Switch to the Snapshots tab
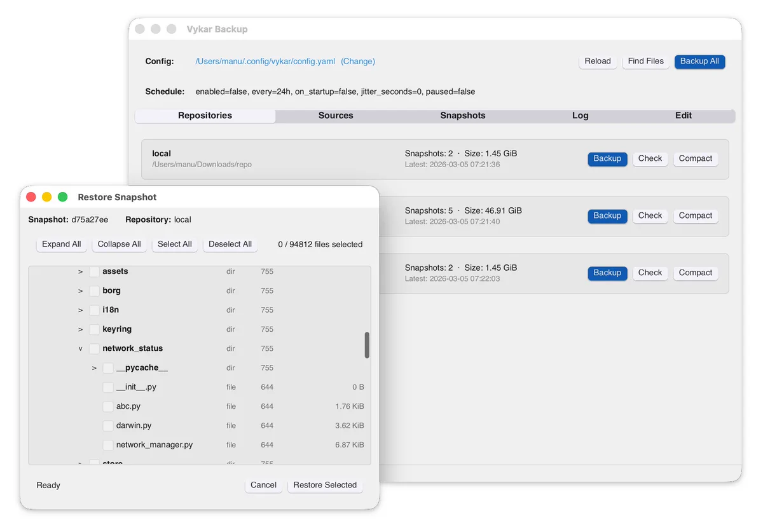 click(463, 116)
